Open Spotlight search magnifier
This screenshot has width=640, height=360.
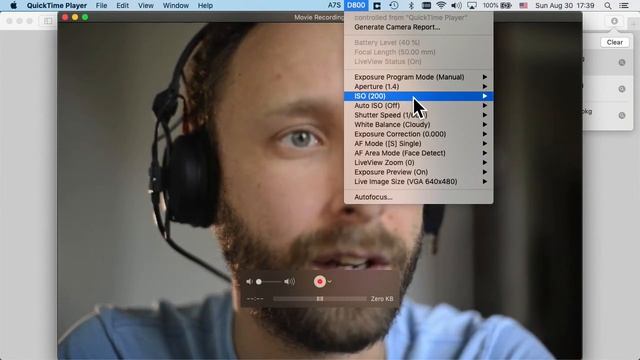tap(608, 5)
